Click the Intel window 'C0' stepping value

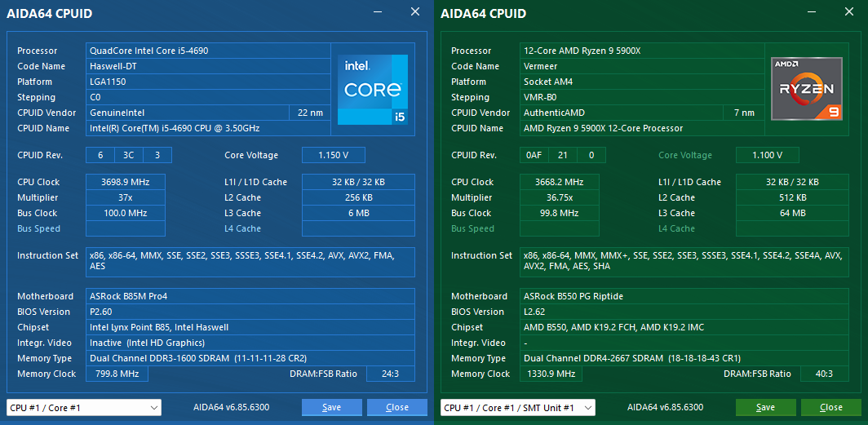click(x=208, y=97)
